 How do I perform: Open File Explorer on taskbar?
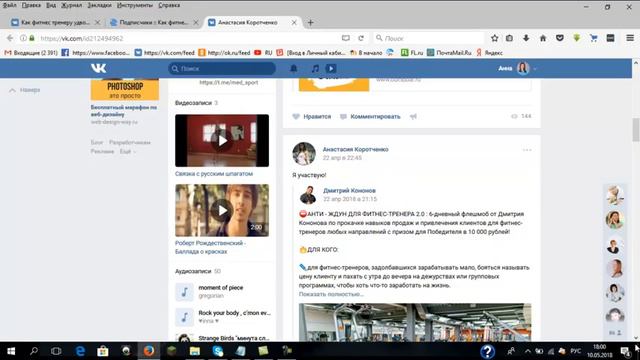(x=195, y=351)
